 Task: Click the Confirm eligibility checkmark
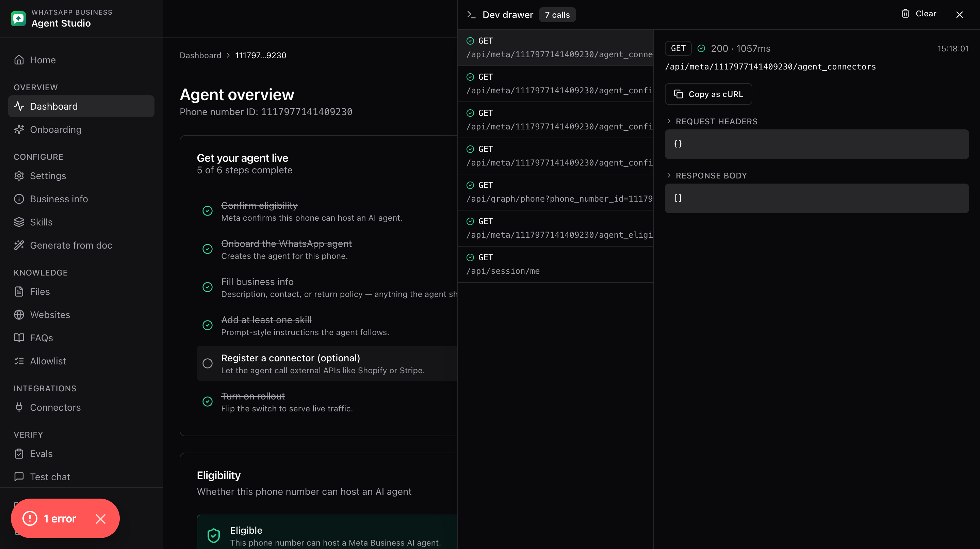(208, 211)
